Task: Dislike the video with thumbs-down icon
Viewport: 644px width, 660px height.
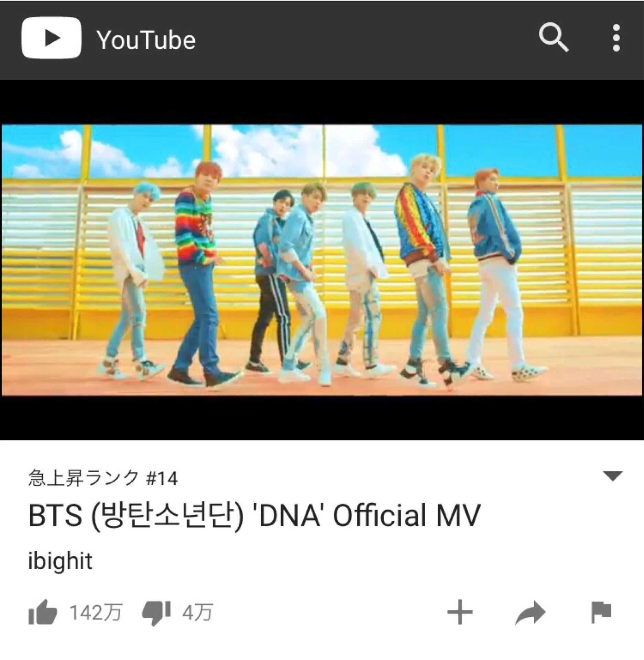Action: coord(156,613)
